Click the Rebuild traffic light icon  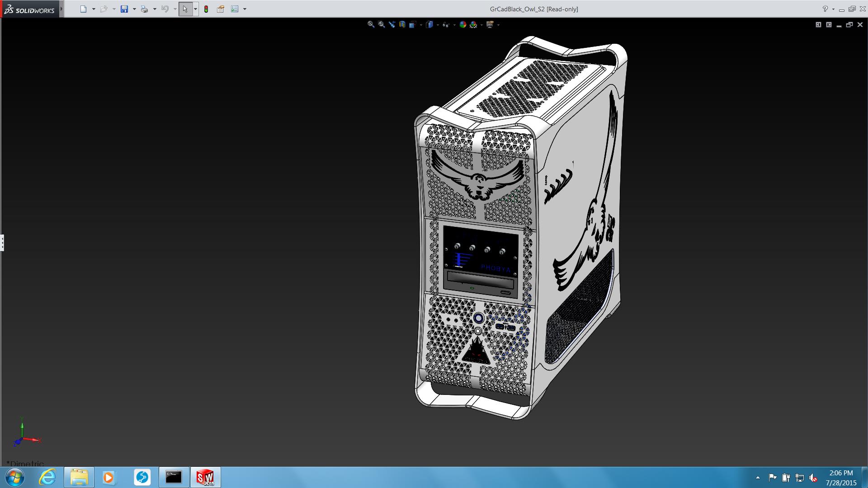point(206,9)
